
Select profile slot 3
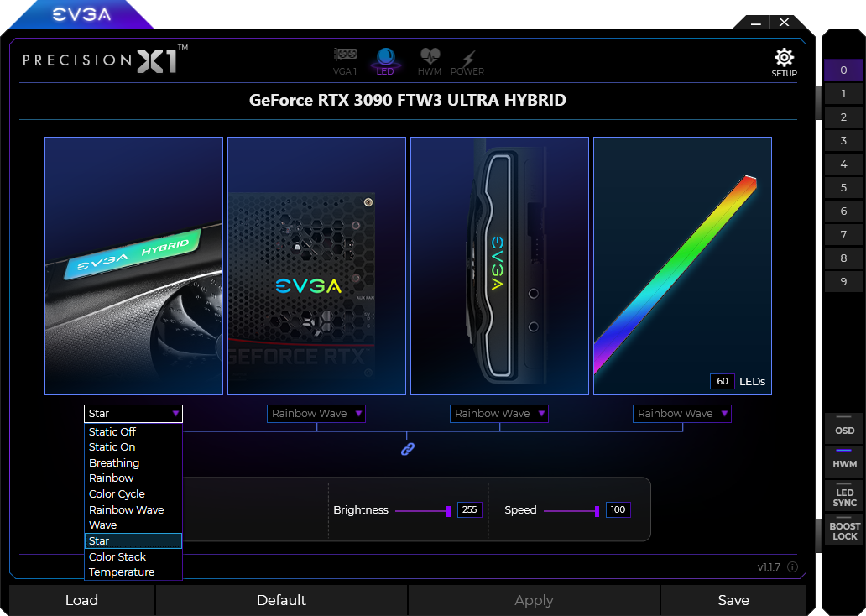[x=843, y=140]
